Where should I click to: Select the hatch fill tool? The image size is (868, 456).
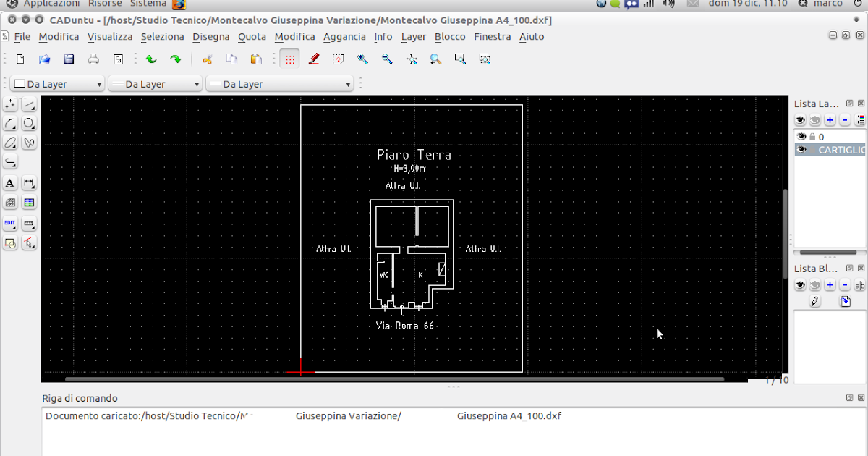(11, 203)
